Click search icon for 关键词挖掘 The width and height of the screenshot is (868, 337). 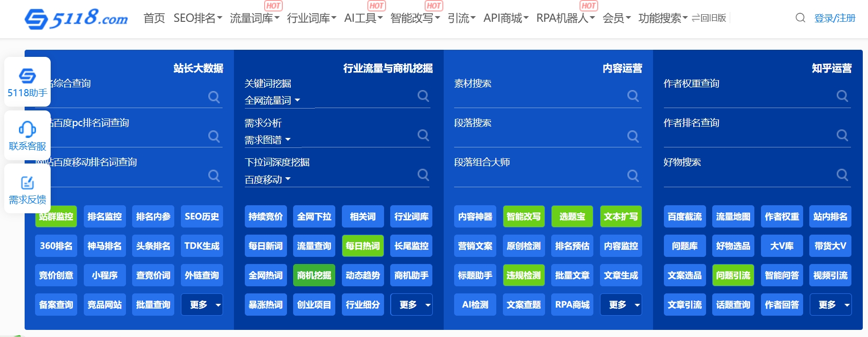click(423, 96)
